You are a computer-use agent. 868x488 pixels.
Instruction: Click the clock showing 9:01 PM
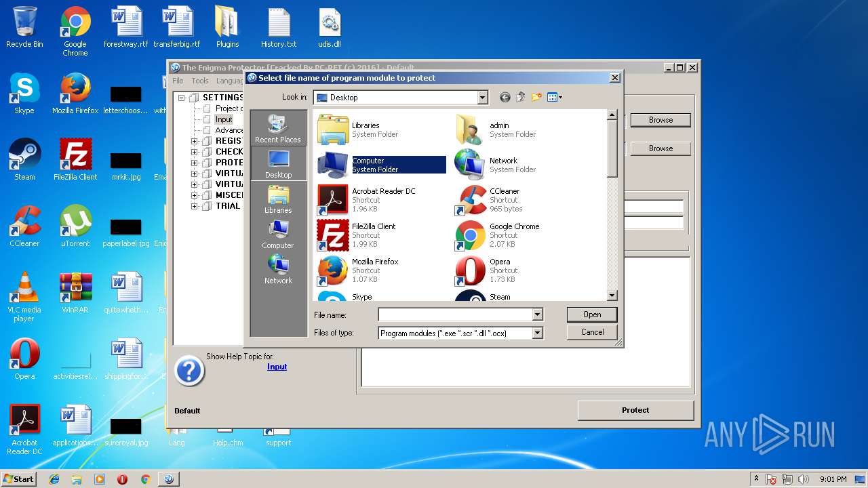[x=833, y=479]
